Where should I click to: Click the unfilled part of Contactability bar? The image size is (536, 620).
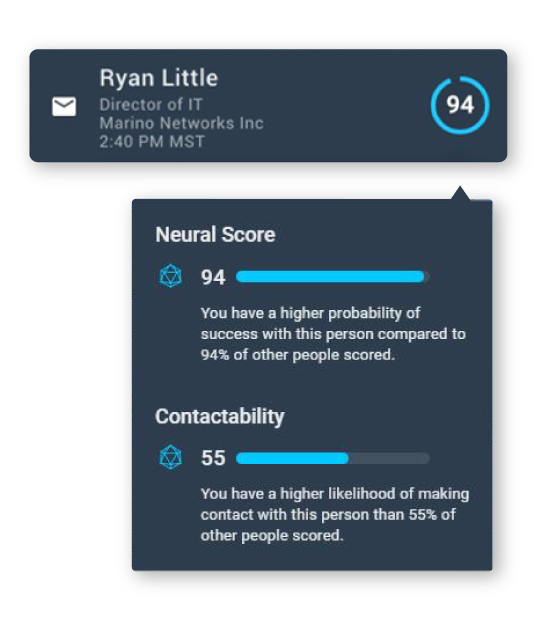[x=389, y=458]
